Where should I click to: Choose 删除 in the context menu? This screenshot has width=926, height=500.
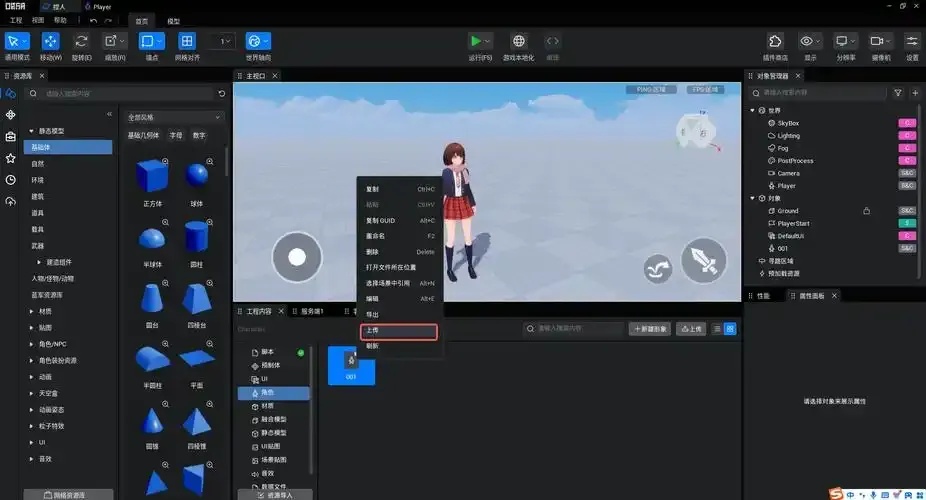[x=399, y=251]
